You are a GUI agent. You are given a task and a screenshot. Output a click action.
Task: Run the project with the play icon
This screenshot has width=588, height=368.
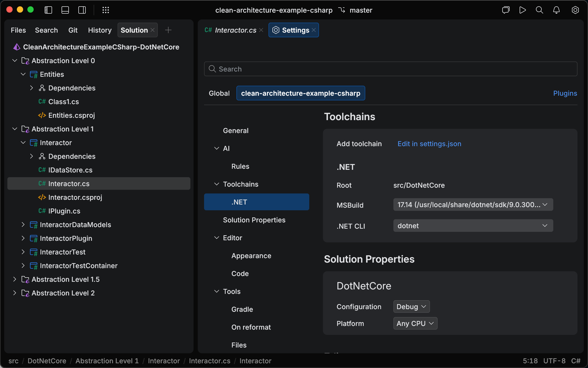coord(523,10)
